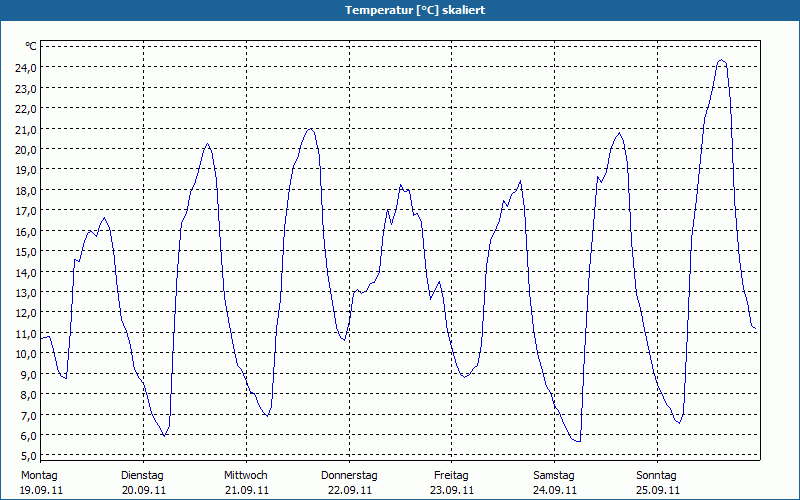Click the 17,0 axis value

point(26,211)
